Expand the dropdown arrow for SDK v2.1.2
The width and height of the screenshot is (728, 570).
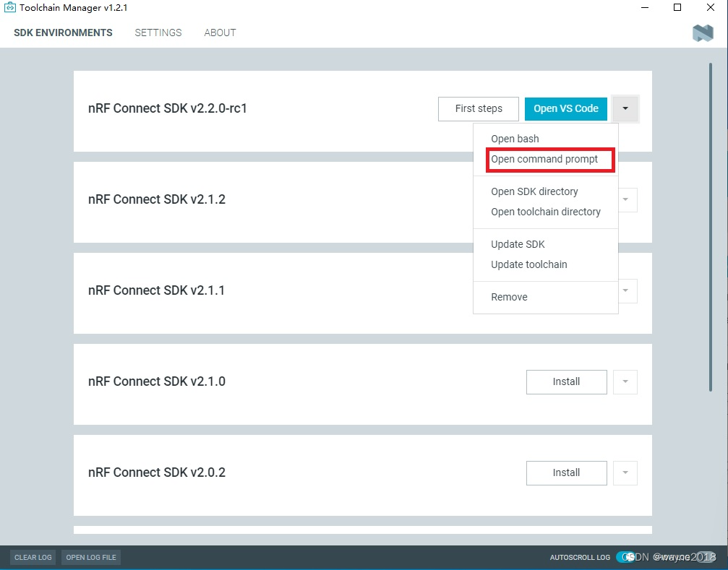(x=627, y=199)
